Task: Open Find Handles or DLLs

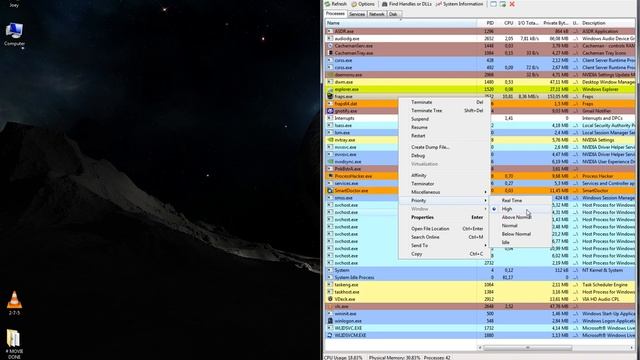Action: (407, 4)
